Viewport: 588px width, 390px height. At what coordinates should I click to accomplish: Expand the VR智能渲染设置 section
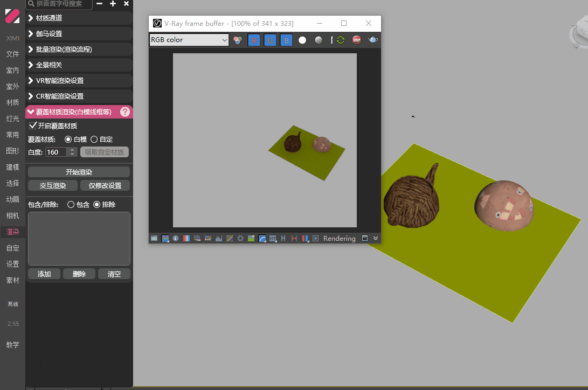pos(79,81)
